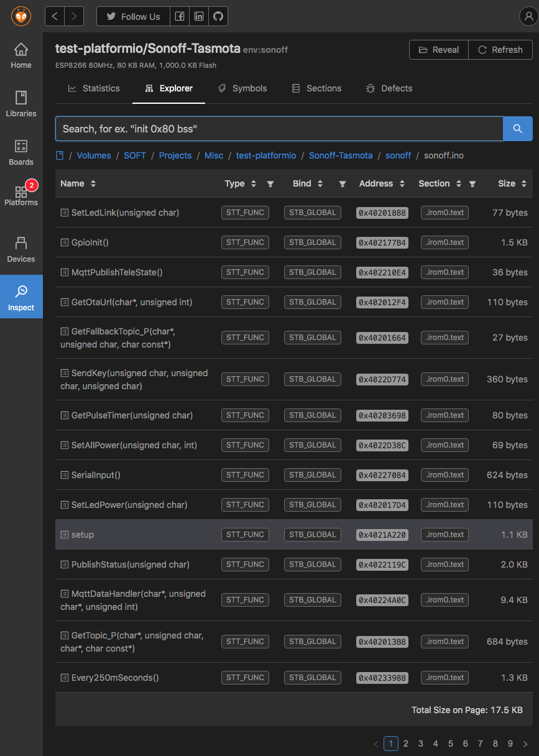The image size is (539, 756).
Task: Click the Follow Us Twitter button
Action: pos(133,16)
